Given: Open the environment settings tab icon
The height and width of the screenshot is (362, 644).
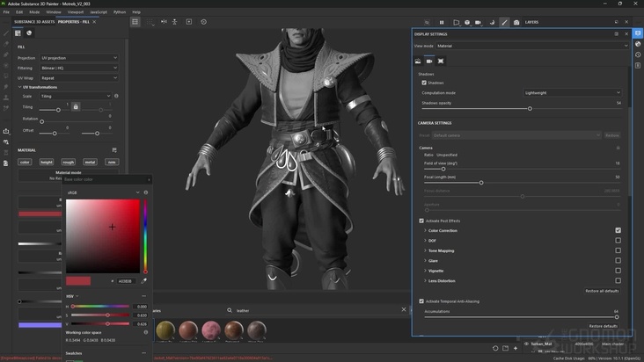Looking at the screenshot, I should [418, 62].
